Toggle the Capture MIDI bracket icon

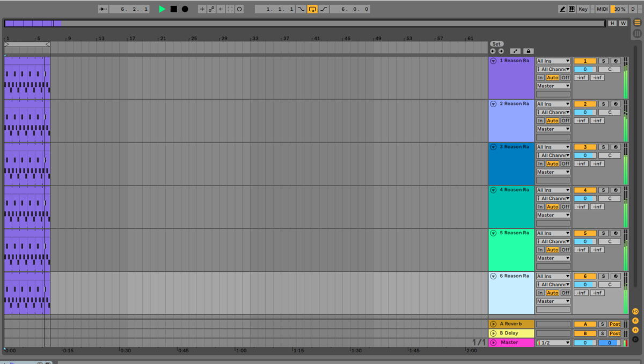click(x=230, y=9)
